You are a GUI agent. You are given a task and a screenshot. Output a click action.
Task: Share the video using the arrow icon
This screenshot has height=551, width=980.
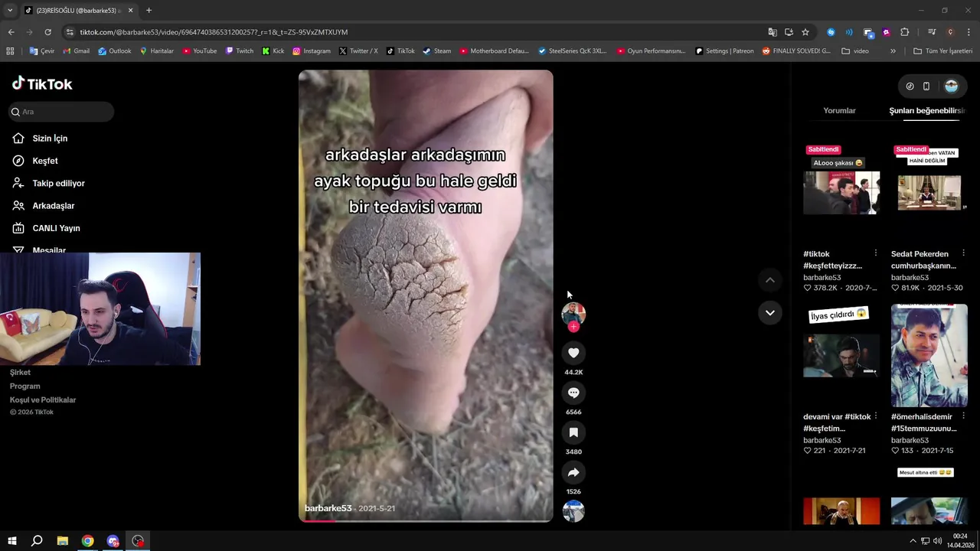(x=573, y=472)
